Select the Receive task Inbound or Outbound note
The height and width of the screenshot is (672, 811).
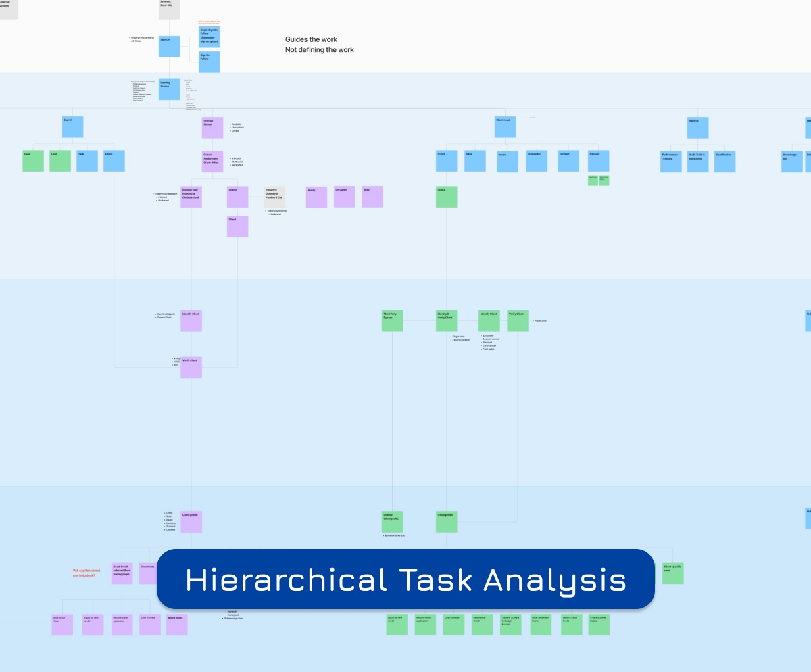tap(191, 196)
